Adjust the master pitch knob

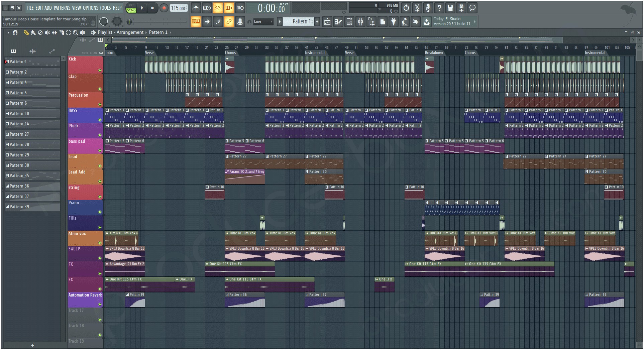(117, 22)
